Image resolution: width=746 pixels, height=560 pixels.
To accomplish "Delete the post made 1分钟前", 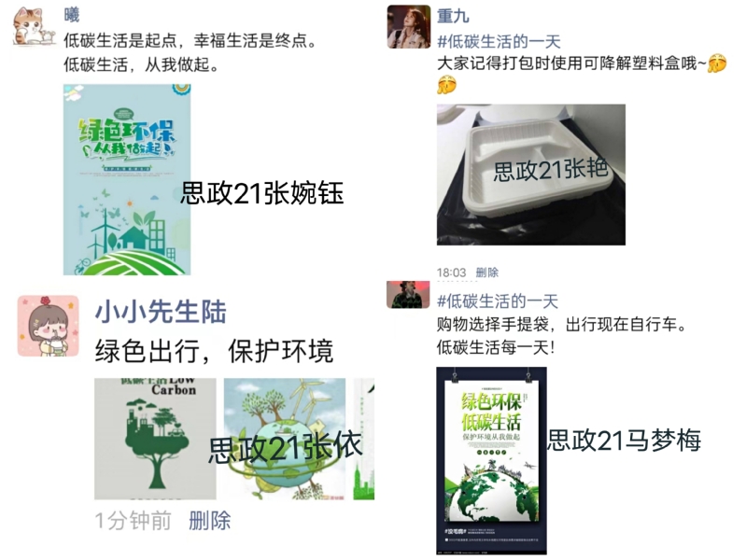I will [209, 521].
